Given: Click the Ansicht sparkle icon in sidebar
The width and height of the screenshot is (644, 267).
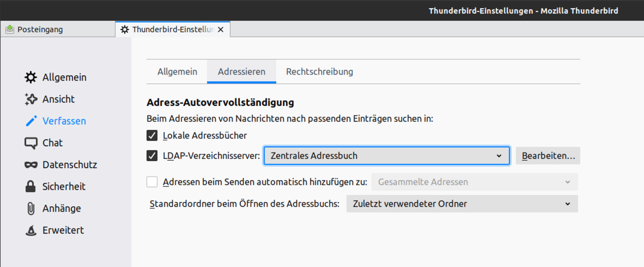Looking at the screenshot, I should click(x=31, y=99).
